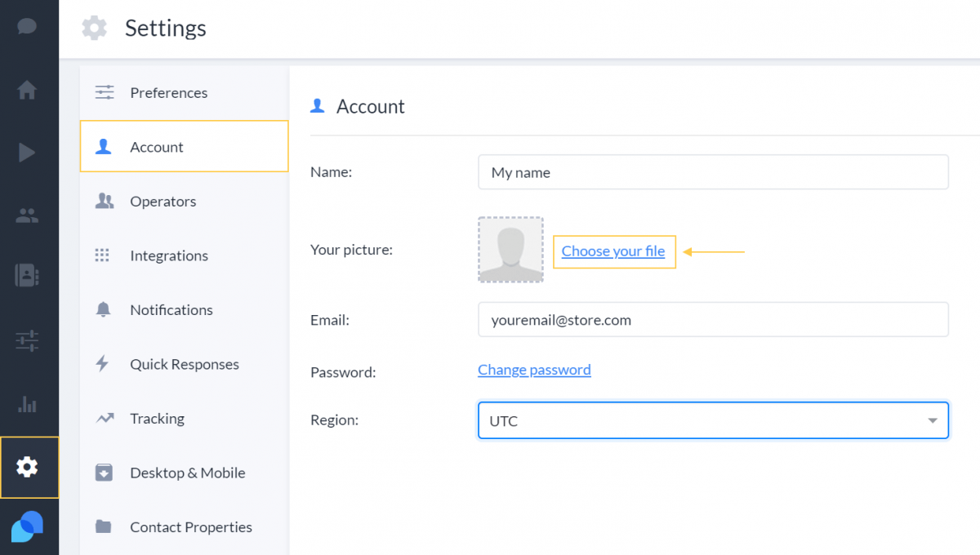Click the blue Tidio logo icon
Screen dimensions: 980x555
[27, 526]
